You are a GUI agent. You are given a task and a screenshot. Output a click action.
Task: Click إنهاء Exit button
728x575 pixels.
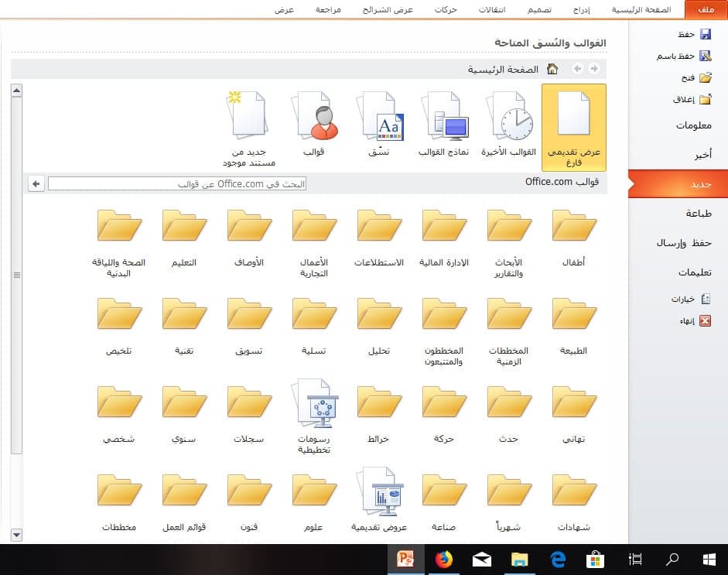click(x=695, y=320)
